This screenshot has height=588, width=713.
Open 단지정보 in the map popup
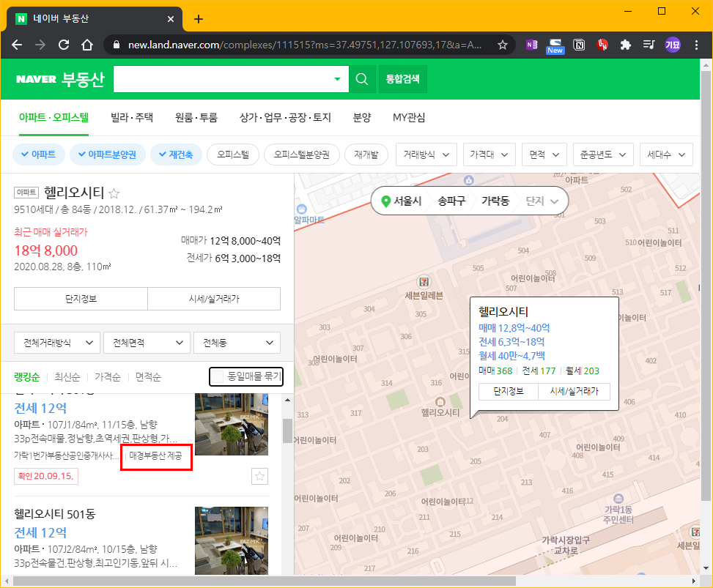[x=509, y=391]
